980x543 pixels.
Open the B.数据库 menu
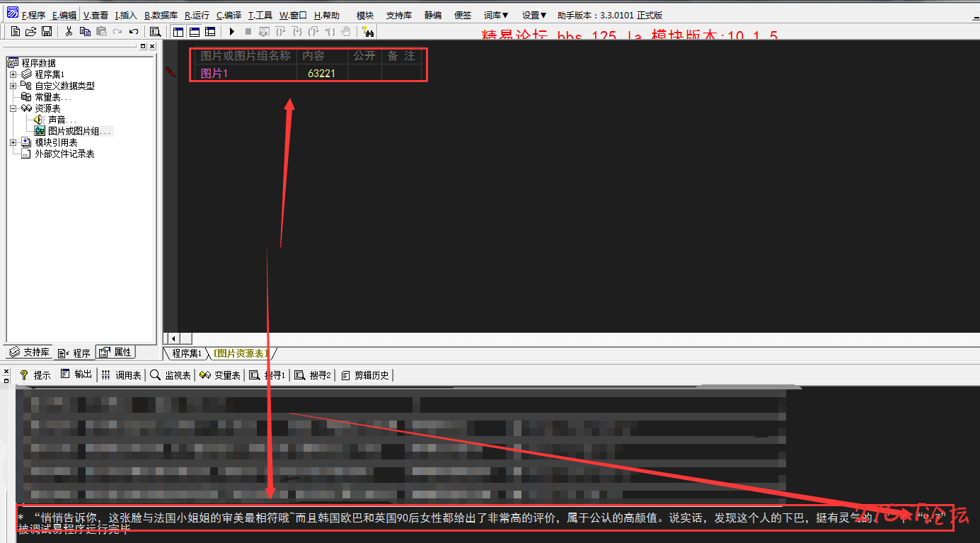(x=161, y=15)
